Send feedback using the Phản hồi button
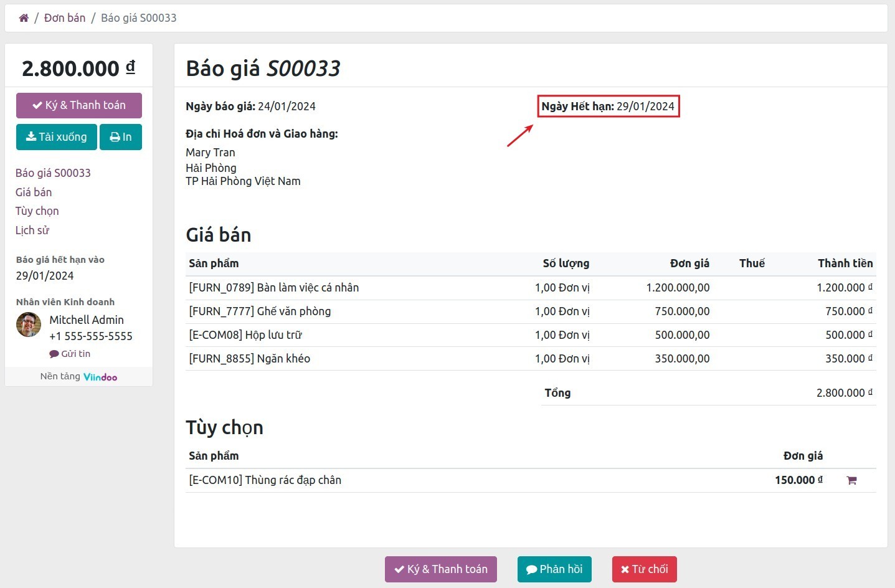The image size is (895, 588). point(554,569)
